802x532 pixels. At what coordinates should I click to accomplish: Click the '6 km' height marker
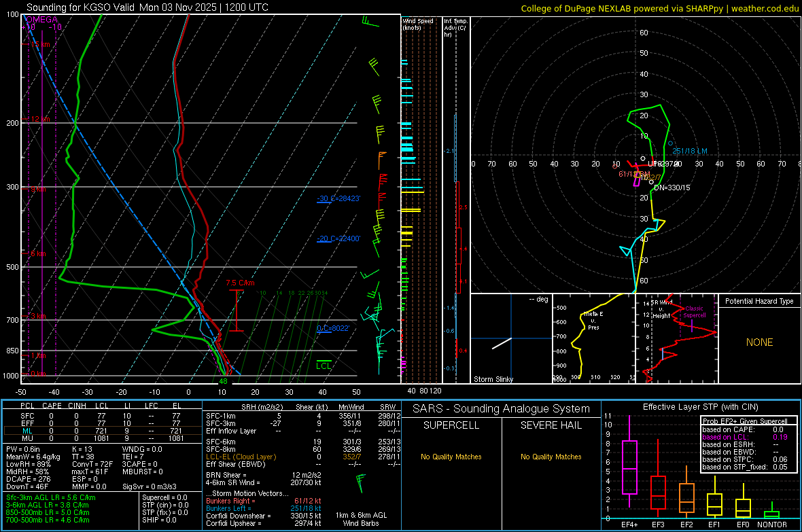pos(38,253)
